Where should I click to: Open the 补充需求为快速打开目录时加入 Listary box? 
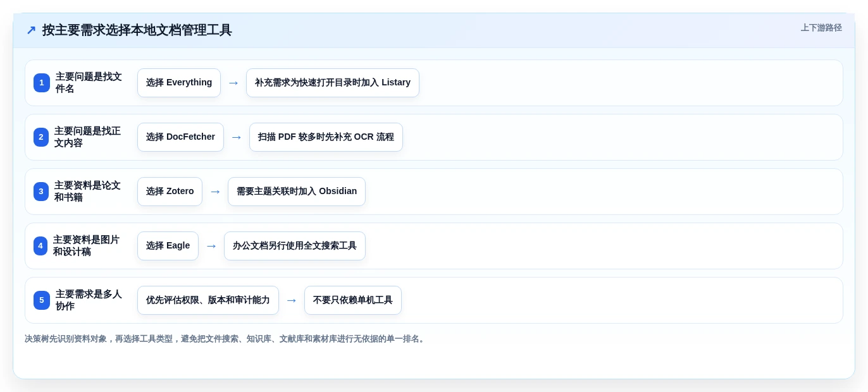[333, 83]
